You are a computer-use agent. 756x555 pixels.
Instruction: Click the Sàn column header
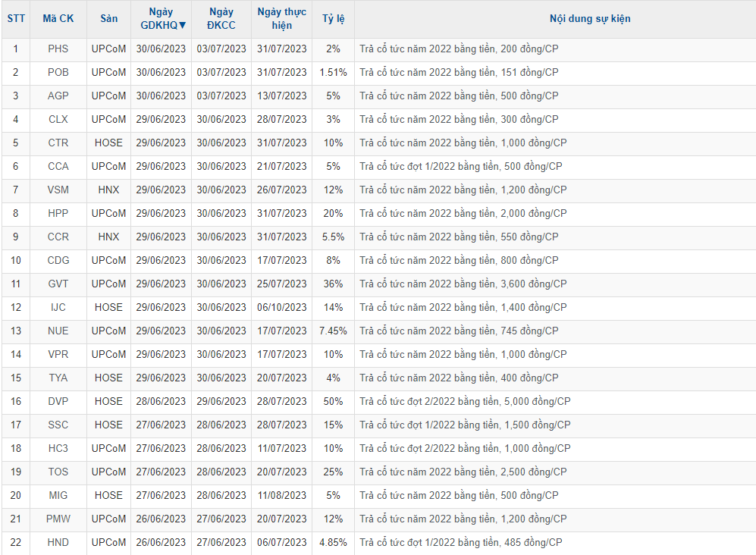click(x=108, y=19)
